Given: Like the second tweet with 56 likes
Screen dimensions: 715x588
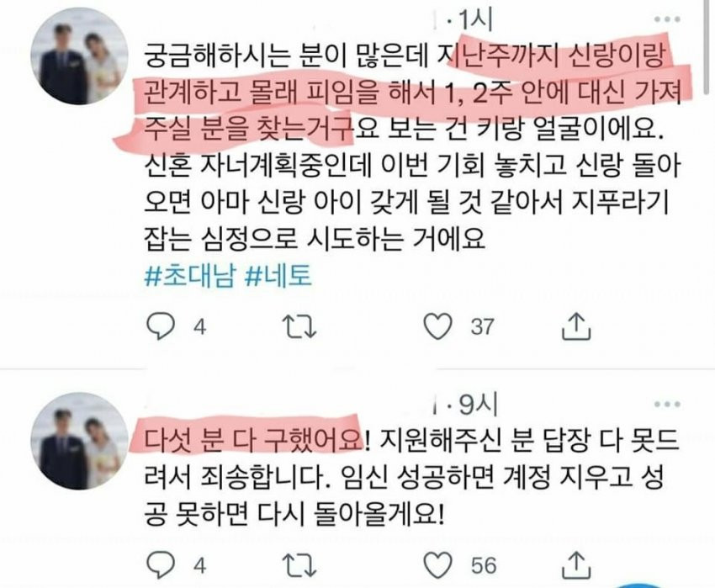Looking at the screenshot, I should coord(437,565).
